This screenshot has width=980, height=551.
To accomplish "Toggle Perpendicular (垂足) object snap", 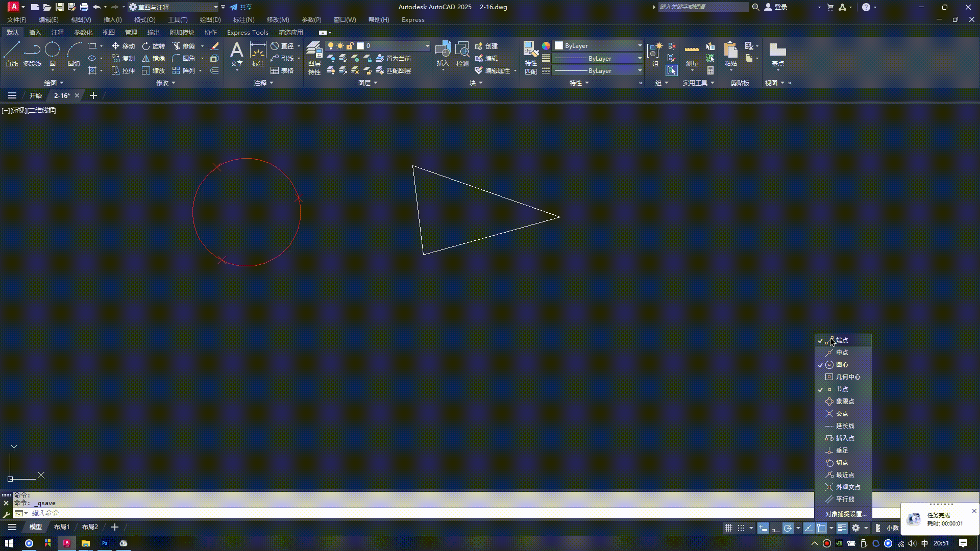I will (x=843, y=450).
